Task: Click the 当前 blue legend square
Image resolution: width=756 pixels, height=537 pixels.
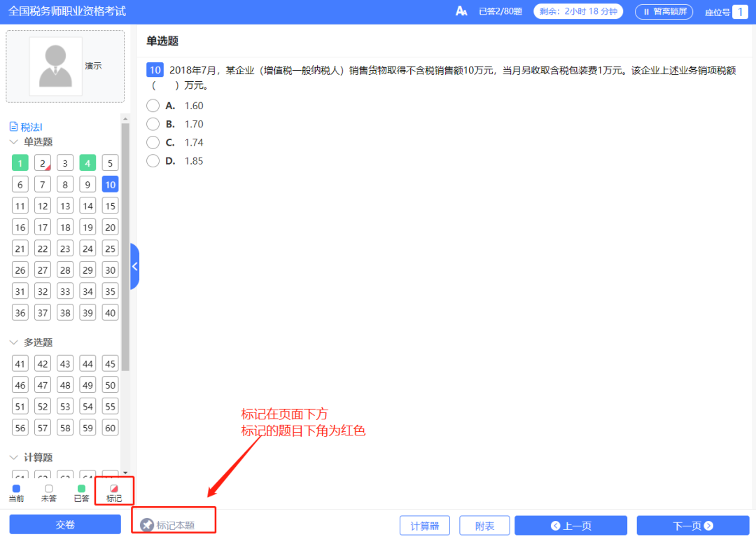Action: 16,488
